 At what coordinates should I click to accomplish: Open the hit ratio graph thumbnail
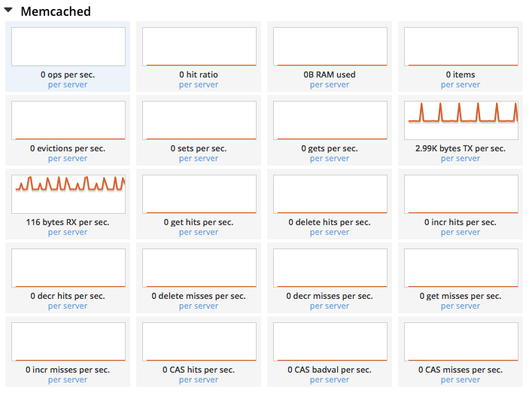point(199,47)
